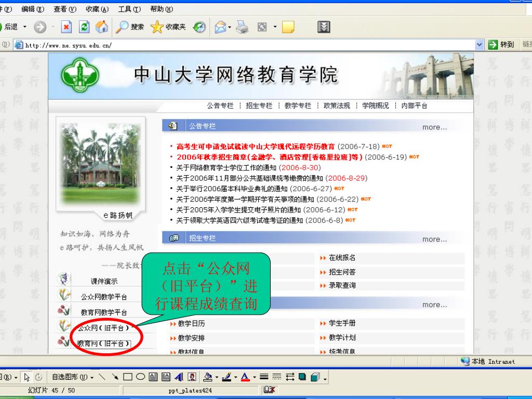
Task: Open the Mail button dropdown arrow
Action: (x=230, y=27)
